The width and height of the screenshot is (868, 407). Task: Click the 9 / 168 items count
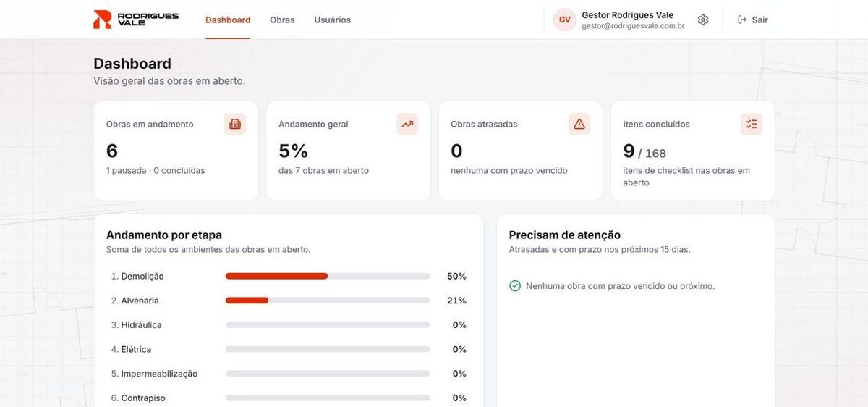pyautogui.click(x=644, y=151)
